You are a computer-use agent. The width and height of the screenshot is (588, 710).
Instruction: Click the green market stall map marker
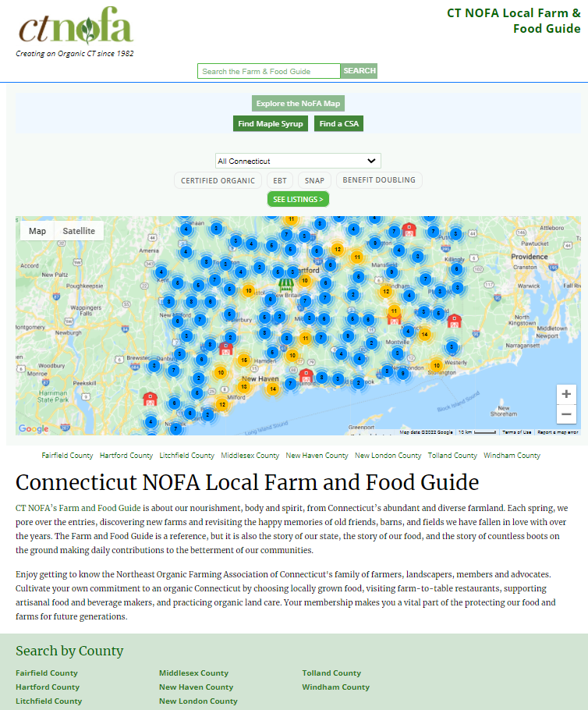(287, 285)
